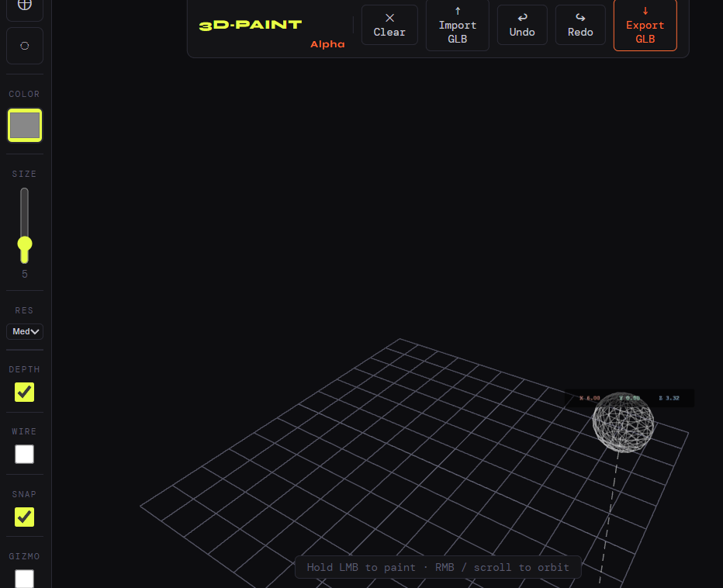The height and width of the screenshot is (588, 723).
Task: Enable the Wire checkbox
Action: [x=25, y=455]
